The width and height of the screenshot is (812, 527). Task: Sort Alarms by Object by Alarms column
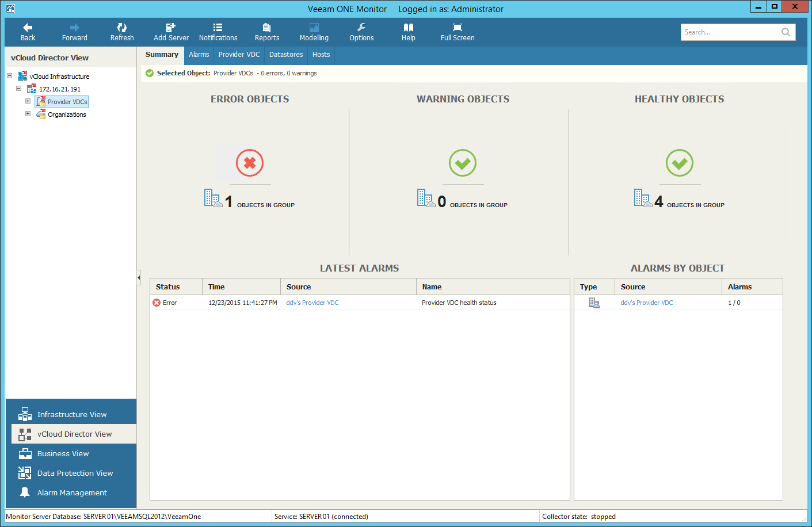[752, 287]
